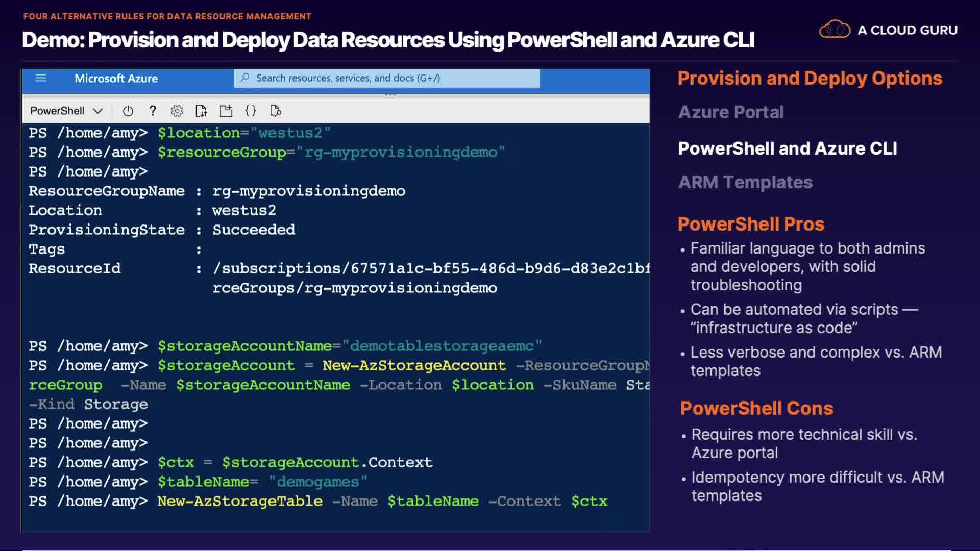
Task: Click the upload/download files icon
Action: (x=201, y=111)
